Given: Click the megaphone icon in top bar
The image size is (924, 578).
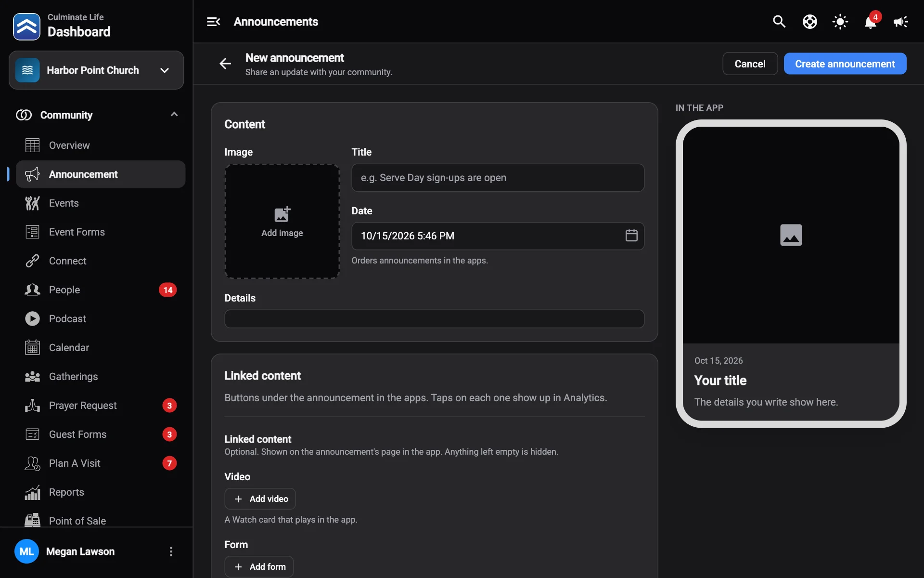Looking at the screenshot, I should pos(900,22).
